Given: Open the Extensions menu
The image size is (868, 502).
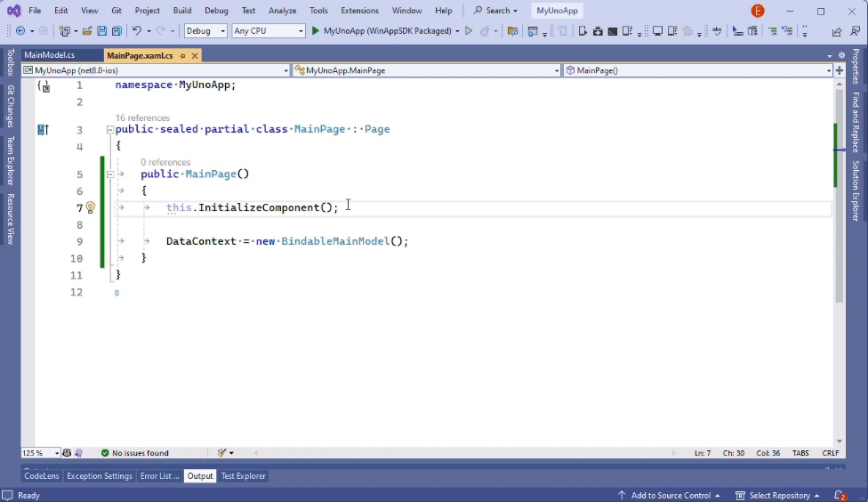Looking at the screenshot, I should 360,11.
